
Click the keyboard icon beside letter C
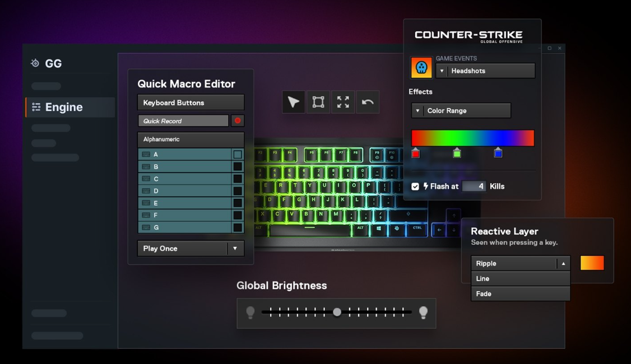point(146,179)
